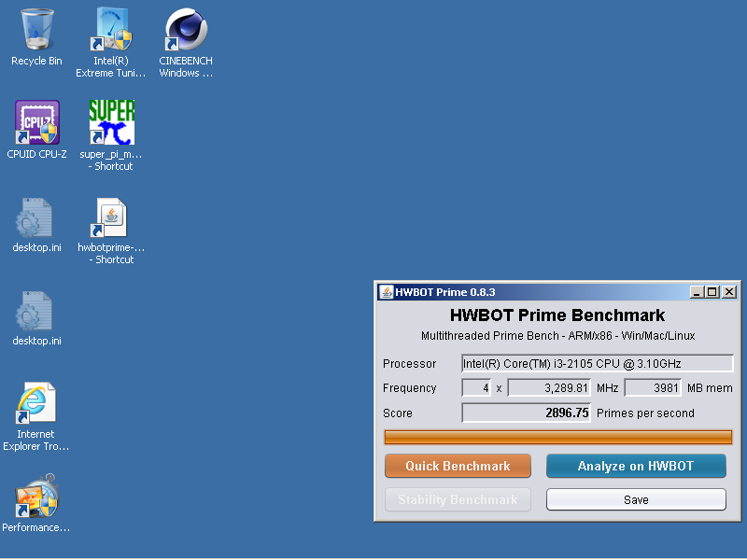Click the Score field showing 2896.75
The image size is (747, 560).
[526, 413]
